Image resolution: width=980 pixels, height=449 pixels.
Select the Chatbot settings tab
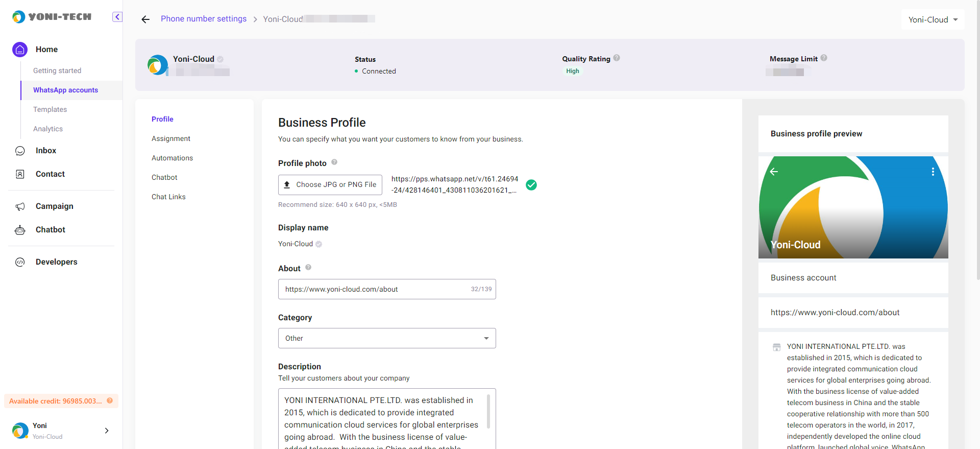tap(164, 177)
